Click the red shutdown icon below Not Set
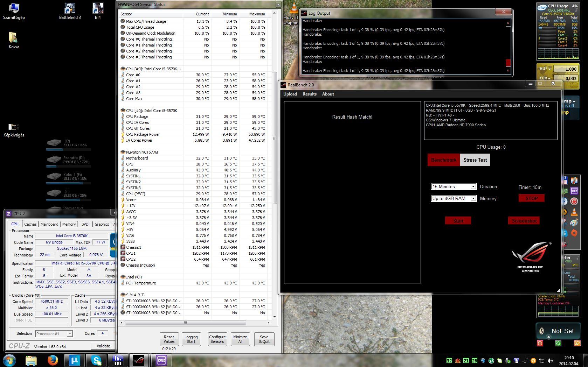The image size is (588, 367). click(540, 343)
